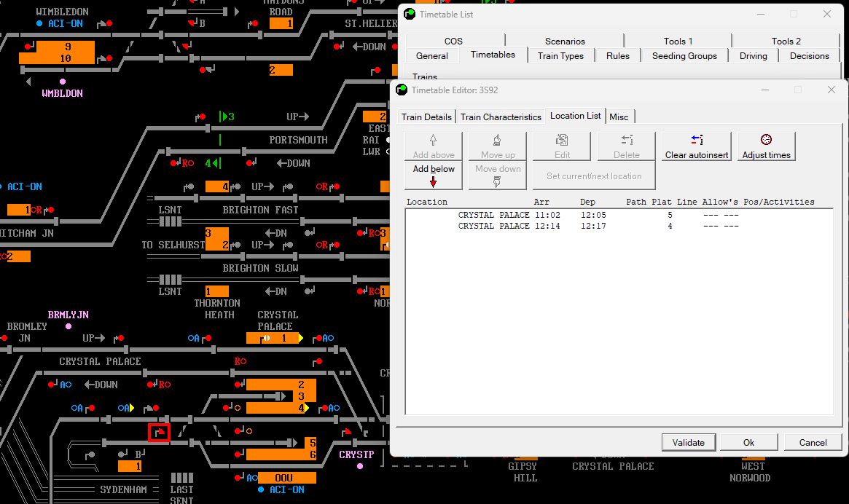The image size is (849, 504).
Task: Toggle the A auto circle next to OOU signal
Action: click(252, 478)
